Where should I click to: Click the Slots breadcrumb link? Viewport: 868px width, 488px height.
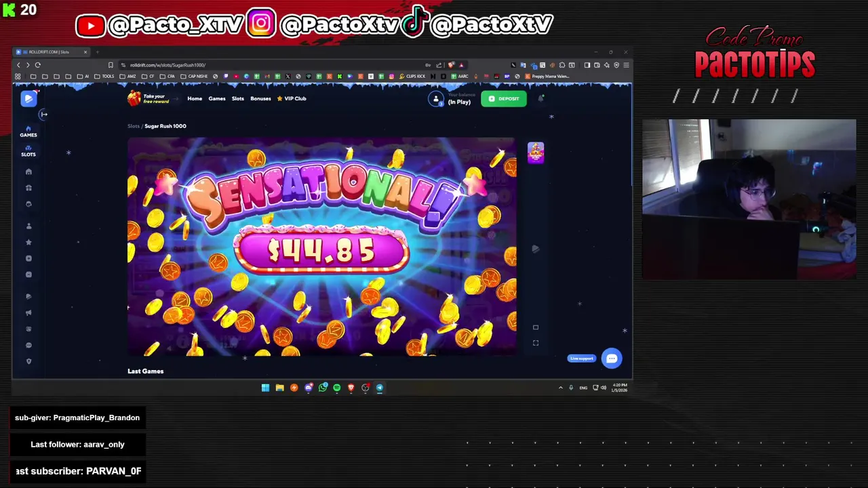[x=134, y=126]
